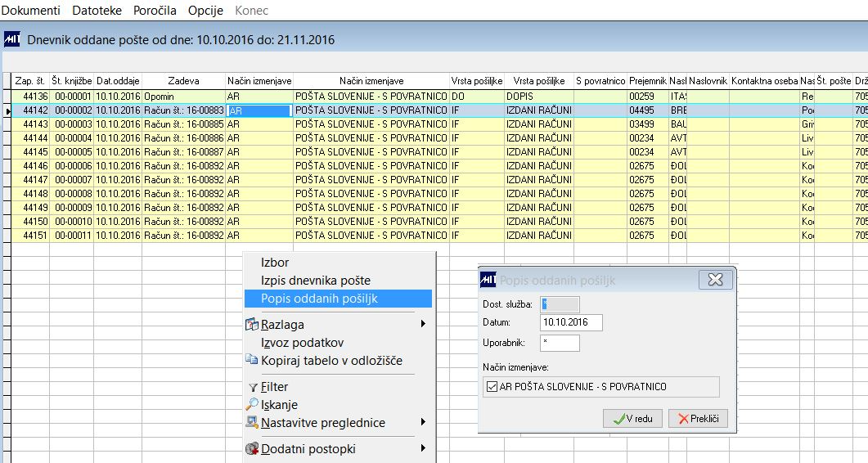Click the Dat.oddaje column header

118,81
